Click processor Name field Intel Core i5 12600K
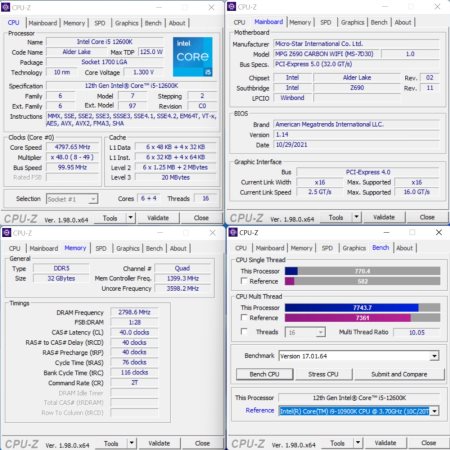This screenshot has height=450, width=450. [105, 42]
